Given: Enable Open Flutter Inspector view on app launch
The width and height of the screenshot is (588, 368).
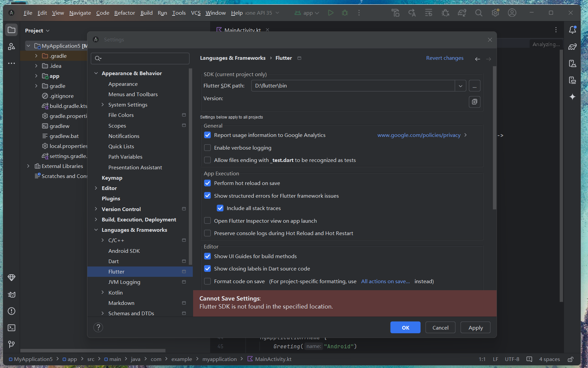Looking at the screenshot, I should click(x=207, y=221).
